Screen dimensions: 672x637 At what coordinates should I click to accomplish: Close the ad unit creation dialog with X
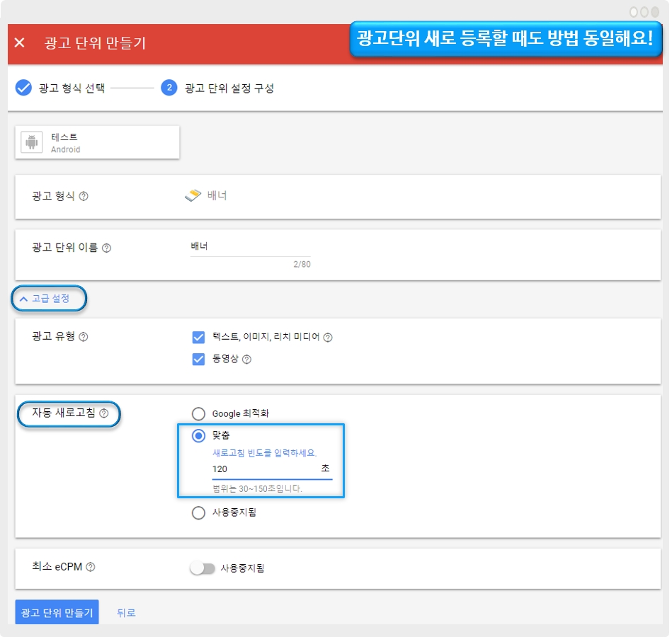(20, 43)
